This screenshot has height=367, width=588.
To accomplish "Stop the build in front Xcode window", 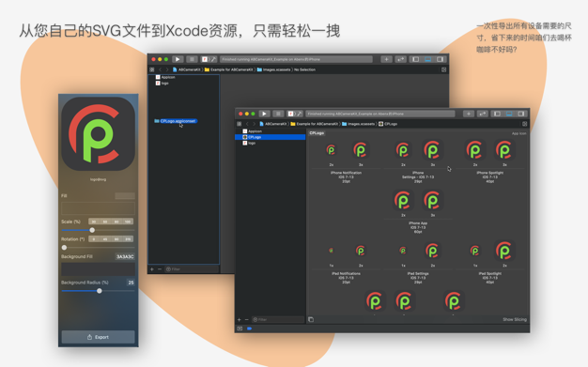I will [278, 114].
